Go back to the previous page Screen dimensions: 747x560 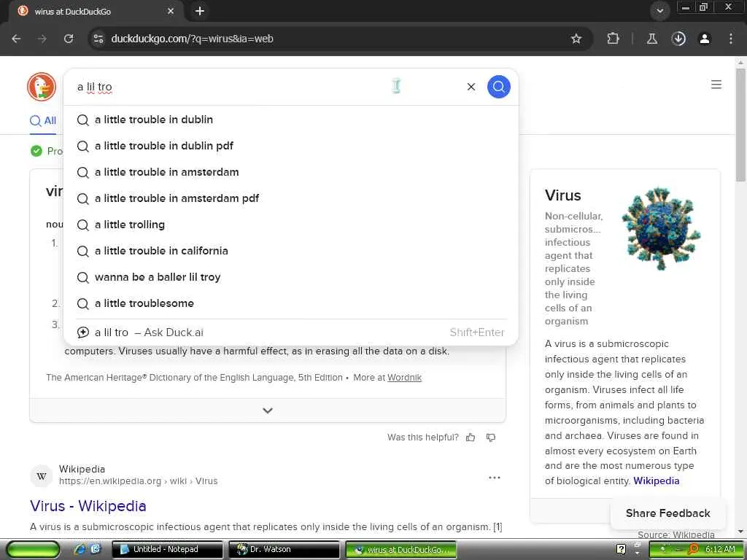pyautogui.click(x=16, y=39)
